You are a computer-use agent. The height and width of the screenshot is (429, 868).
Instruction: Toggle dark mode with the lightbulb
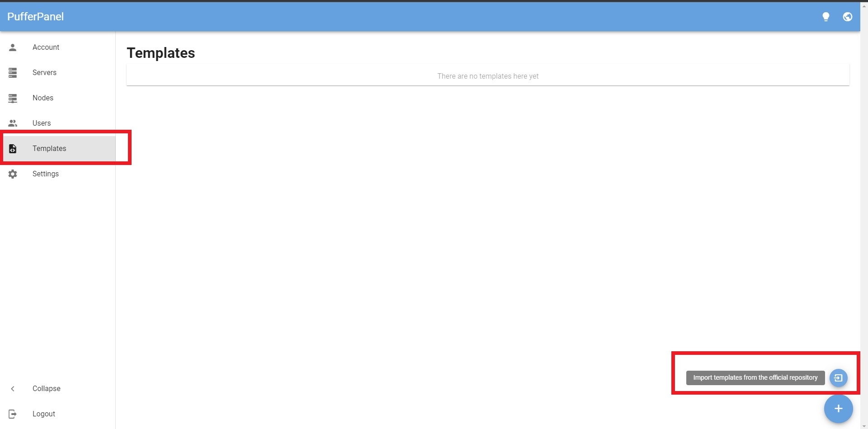pos(826,17)
